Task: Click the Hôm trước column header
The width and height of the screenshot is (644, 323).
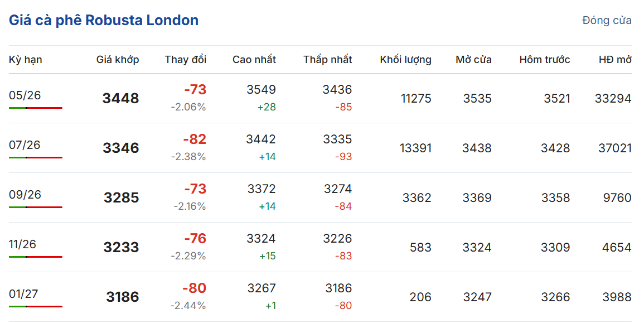Action: 544,60
